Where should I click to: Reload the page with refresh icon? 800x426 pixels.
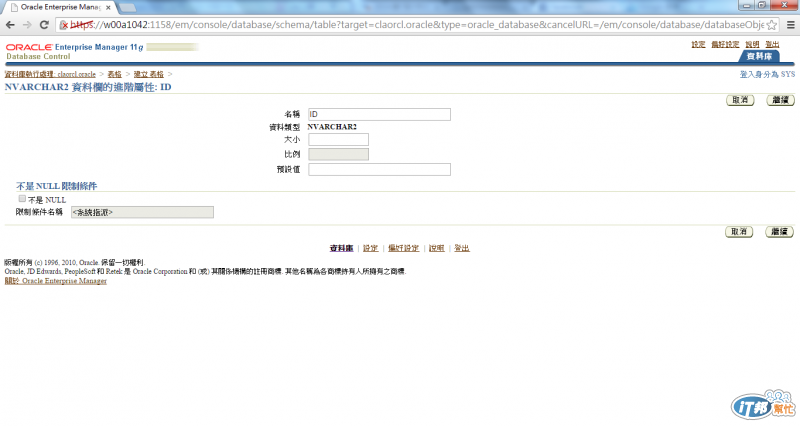(x=44, y=24)
